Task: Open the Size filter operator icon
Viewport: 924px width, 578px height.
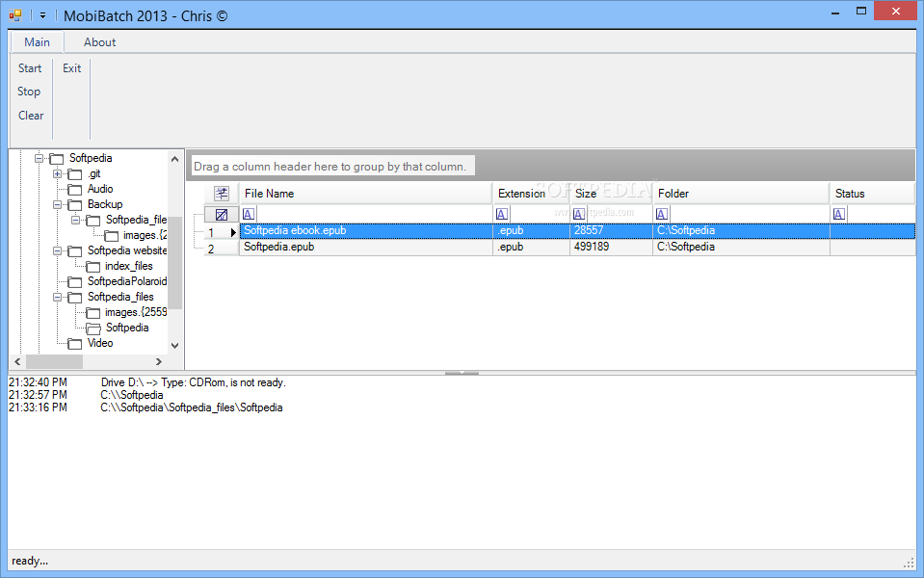Action: pyautogui.click(x=579, y=215)
